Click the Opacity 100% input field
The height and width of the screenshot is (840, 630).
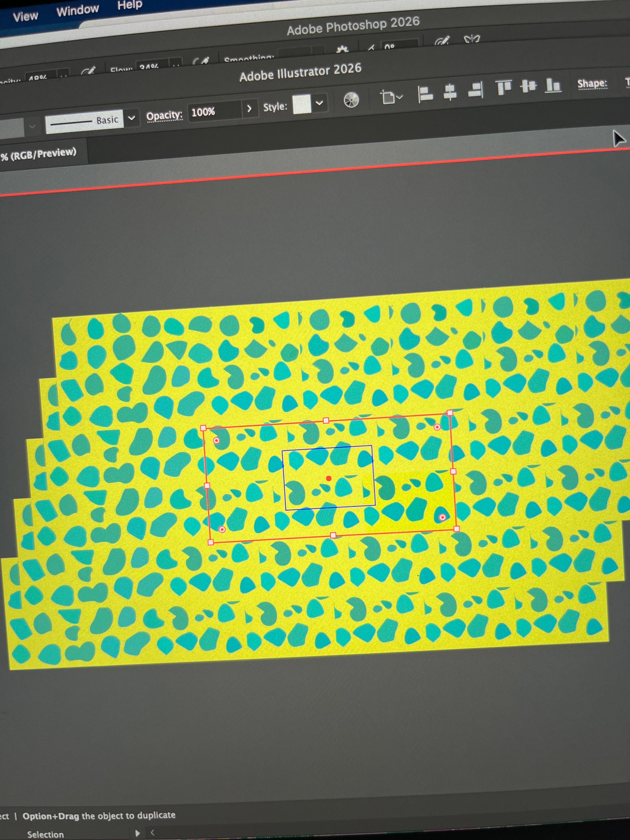(x=215, y=111)
